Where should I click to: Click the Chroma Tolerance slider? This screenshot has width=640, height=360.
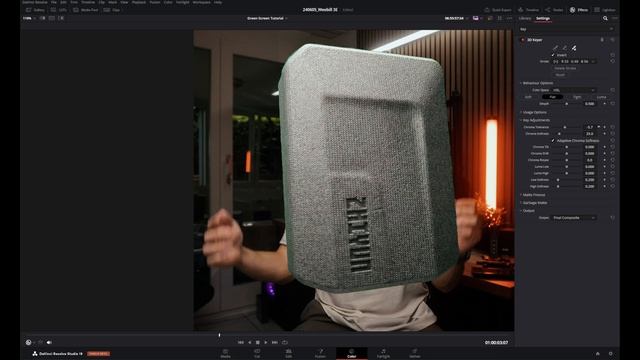[x=566, y=127]
